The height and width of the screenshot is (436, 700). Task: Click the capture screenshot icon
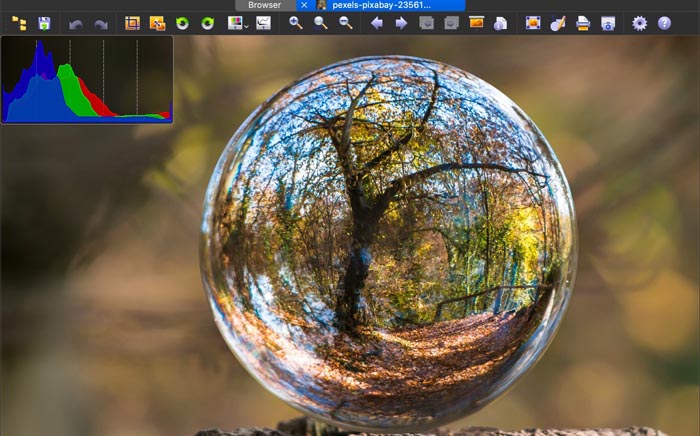click(x=608, y=23)
